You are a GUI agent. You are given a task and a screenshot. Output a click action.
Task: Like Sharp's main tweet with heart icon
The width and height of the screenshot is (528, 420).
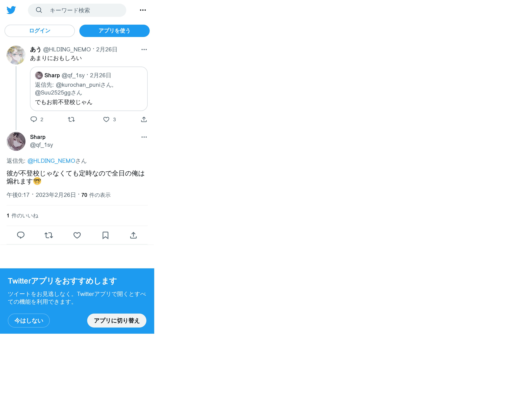77,235
